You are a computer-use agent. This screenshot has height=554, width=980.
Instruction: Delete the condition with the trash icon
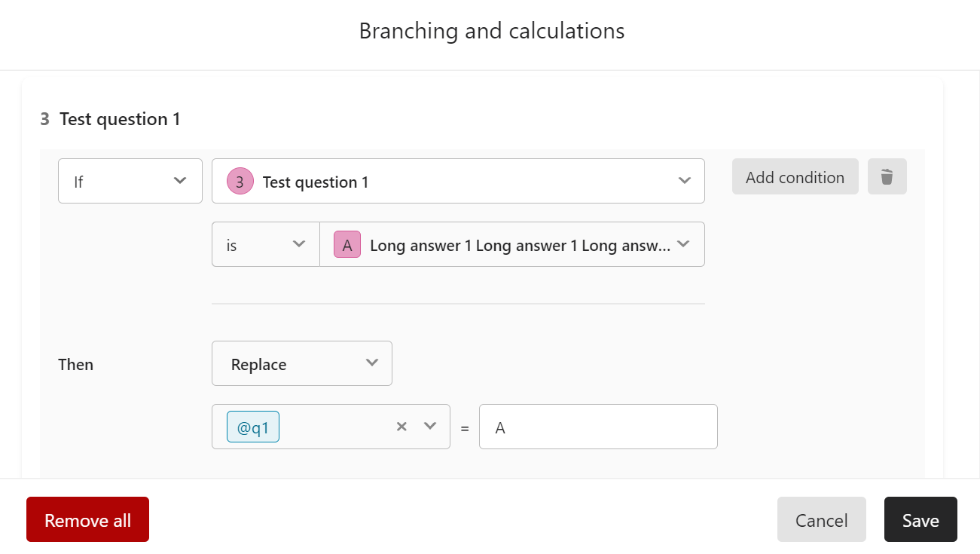pyautogui.click(x=887, y=176)
